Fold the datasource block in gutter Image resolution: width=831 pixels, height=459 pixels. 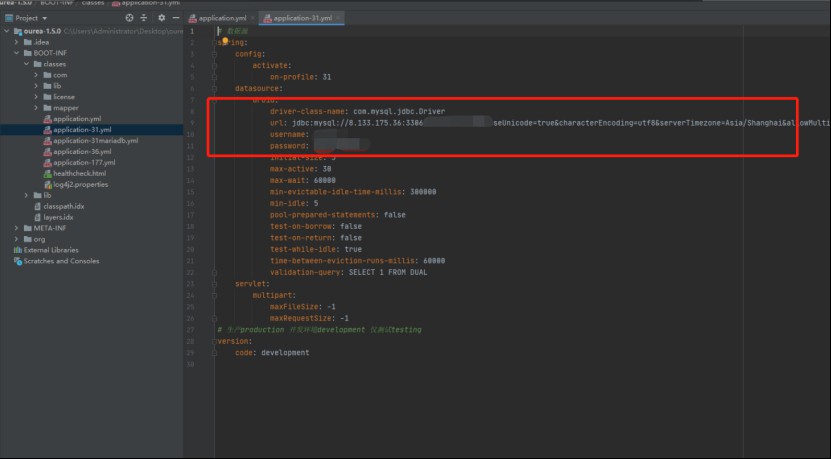(x=215, y=88)
